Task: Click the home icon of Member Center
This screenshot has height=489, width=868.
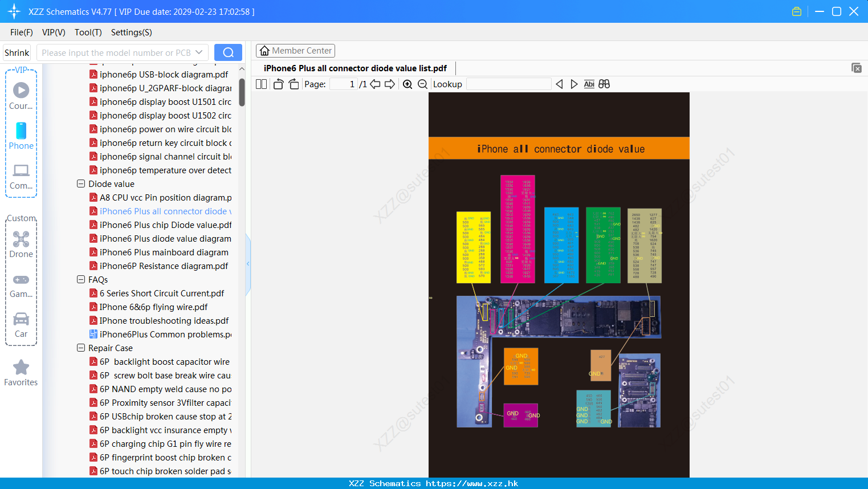Action: click(264, 51)
